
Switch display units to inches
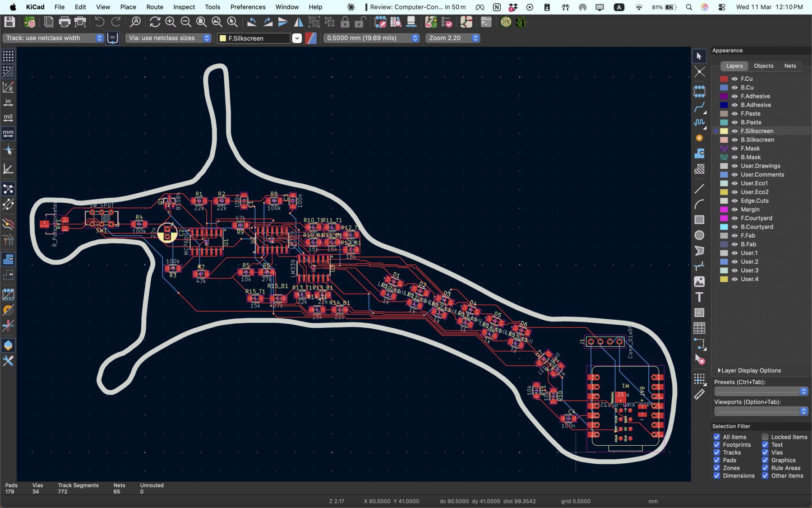point(8,103)
